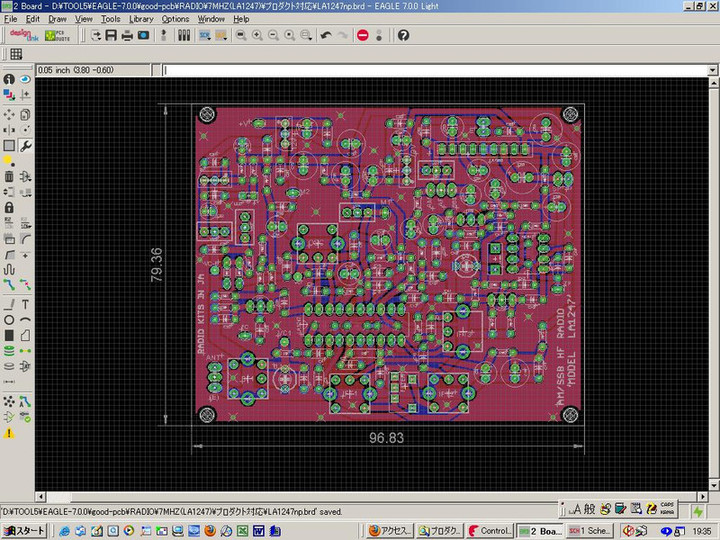Open Help with the question mark icon
Screen dimensions: 720x540
tap(403, 35)
